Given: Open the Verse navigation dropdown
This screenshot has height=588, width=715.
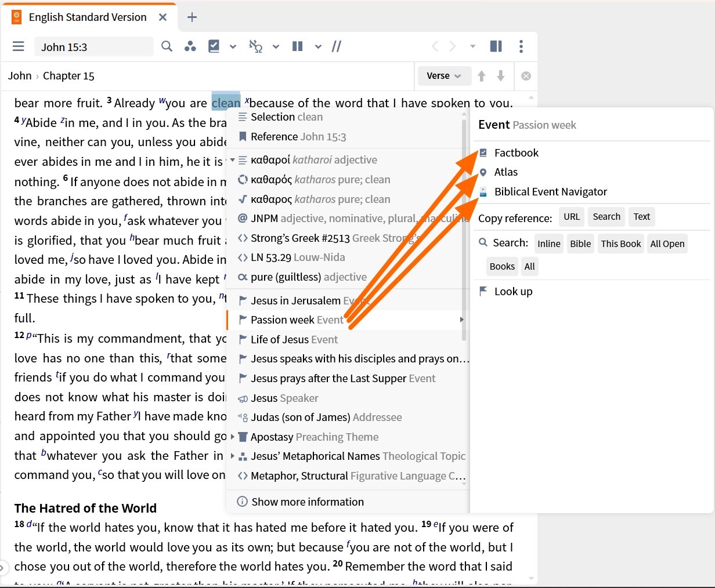Looking at the screenshot, I should [444, 76].
